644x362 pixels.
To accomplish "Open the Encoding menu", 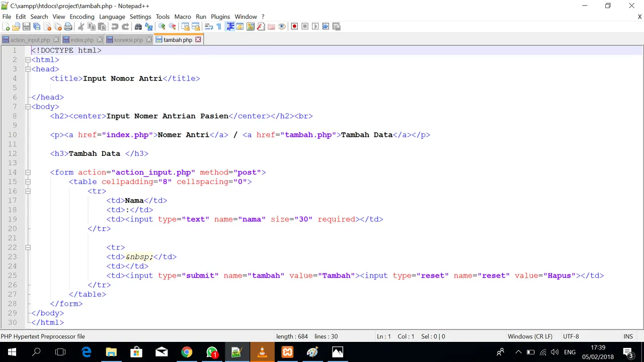I will (82, 17).
